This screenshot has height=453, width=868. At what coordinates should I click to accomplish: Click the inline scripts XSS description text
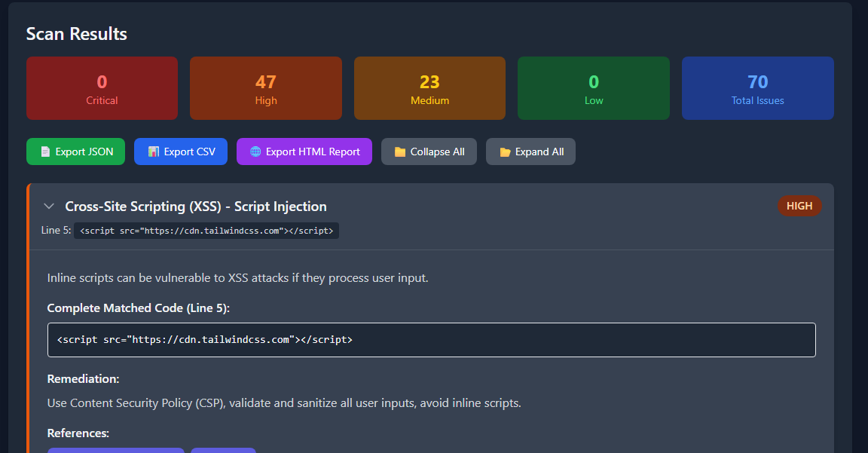(237, 278)
